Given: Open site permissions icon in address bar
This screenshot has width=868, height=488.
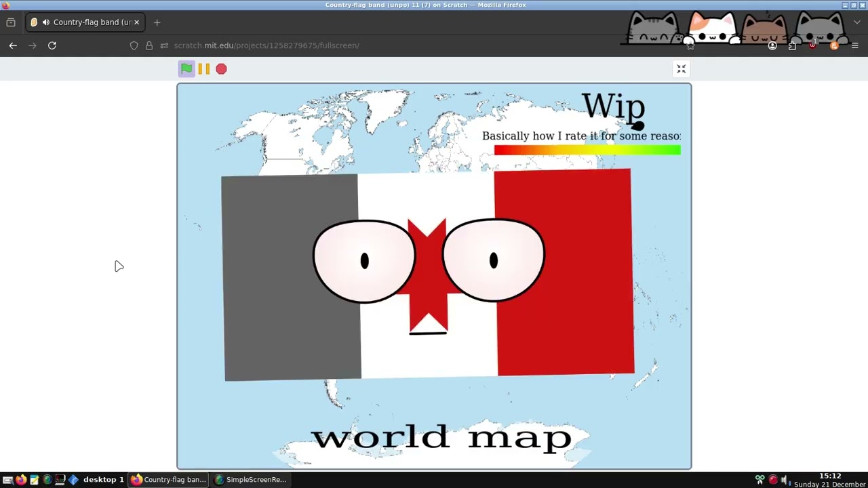Looking at the screenshot, I should click(164, 45).
